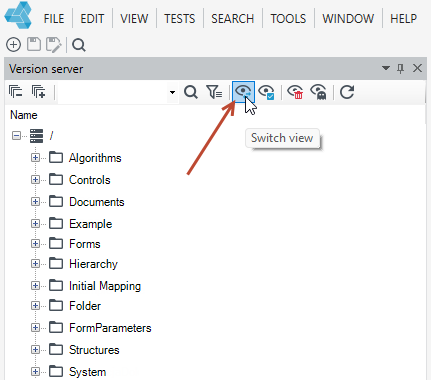Select the Structures tree item
The image size is (431, 380).
[94, 350]
